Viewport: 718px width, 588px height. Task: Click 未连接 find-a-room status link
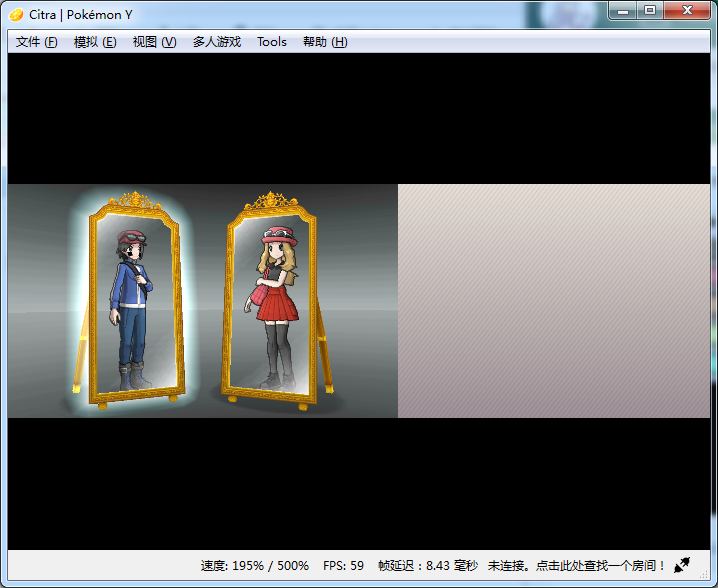576,566
